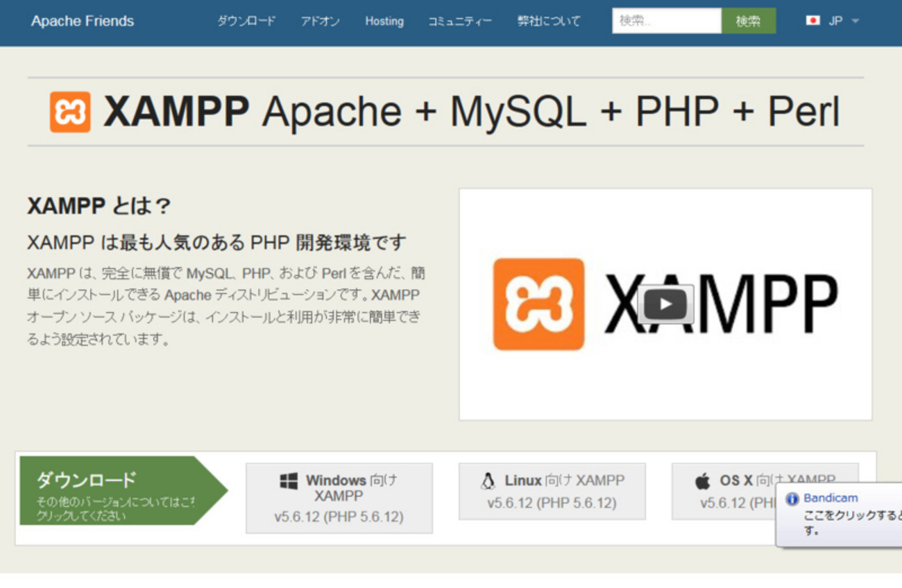
Task: Click the Bandicam notification title
Action: click(x=831, y=498)
